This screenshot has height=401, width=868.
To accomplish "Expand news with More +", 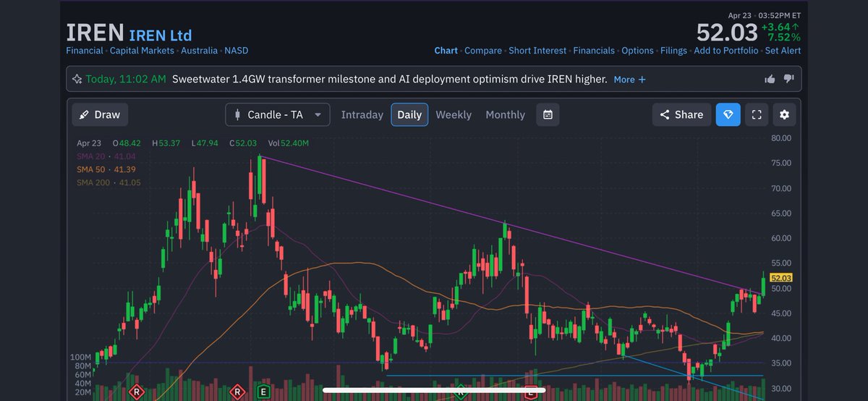I will coord(630,80).
